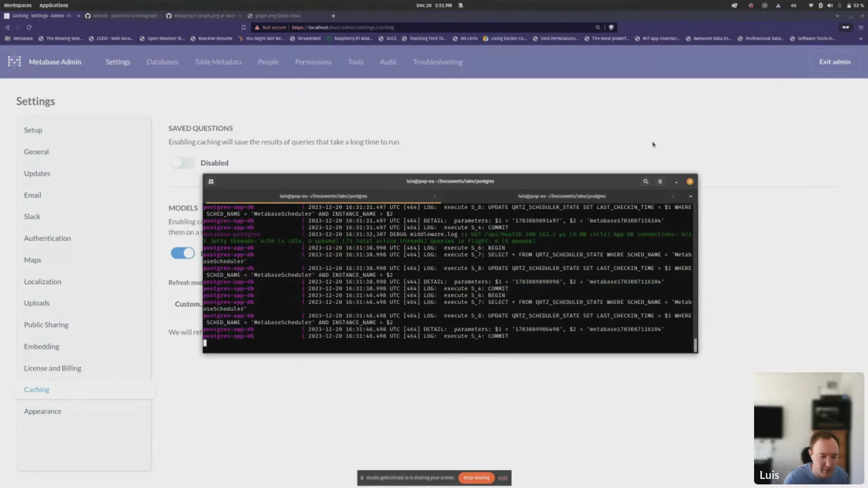Open the browser hamburger menu
This screenshot has height=488, width=868.
tap(861, 28)
